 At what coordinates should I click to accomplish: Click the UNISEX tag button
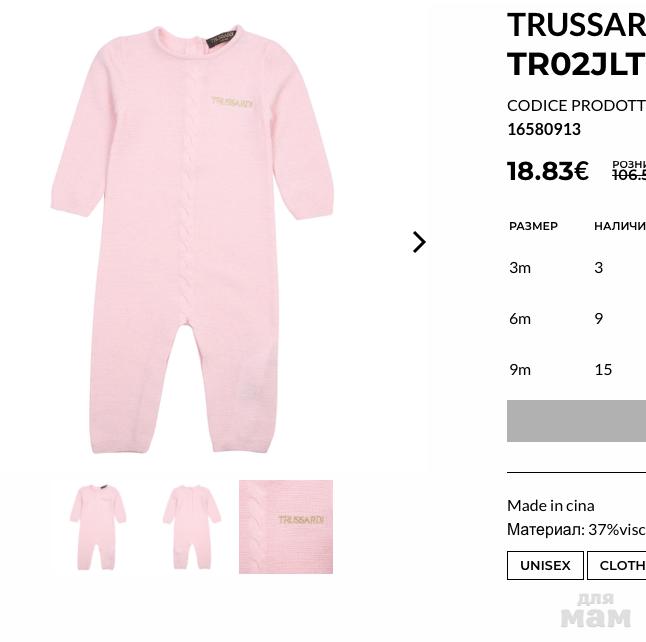click(x=545, y=565)
